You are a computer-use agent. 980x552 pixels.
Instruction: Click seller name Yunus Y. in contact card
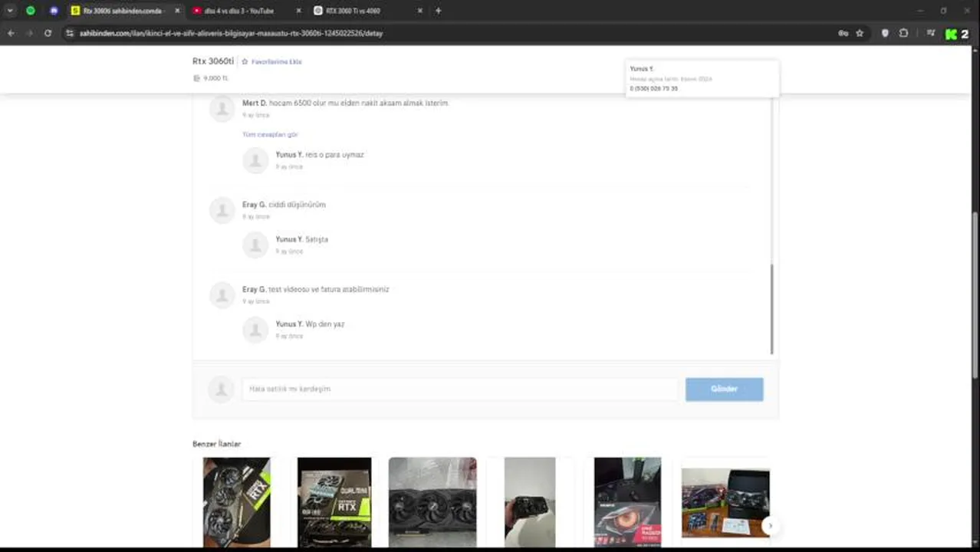pos(642,69)
